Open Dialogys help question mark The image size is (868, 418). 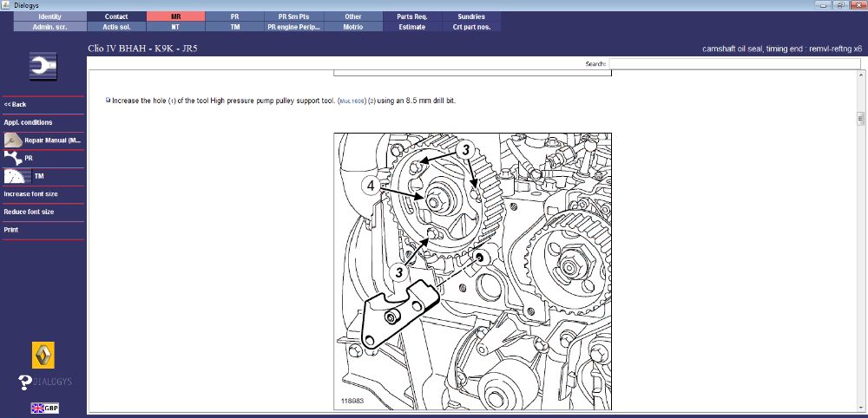click(x=25, y=382)
